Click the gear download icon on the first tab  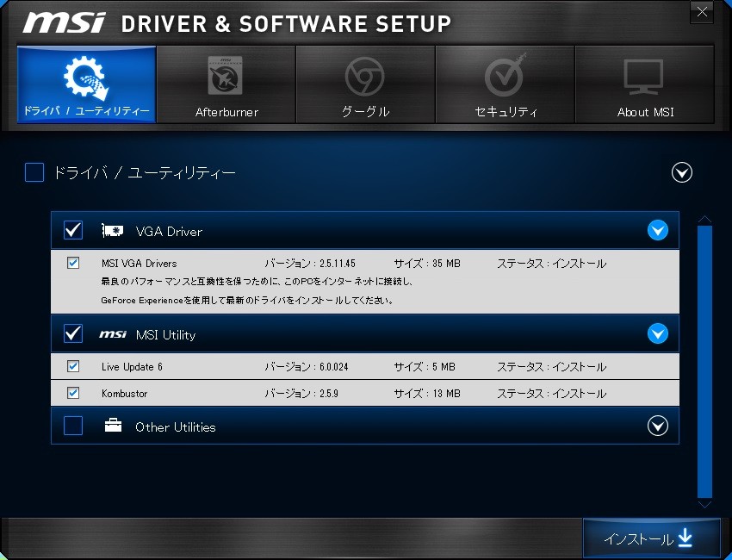pyautogui.click(x=86, y=78)
